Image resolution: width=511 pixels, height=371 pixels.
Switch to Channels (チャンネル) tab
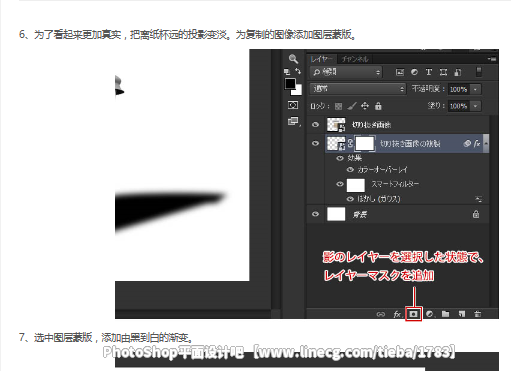355,59
